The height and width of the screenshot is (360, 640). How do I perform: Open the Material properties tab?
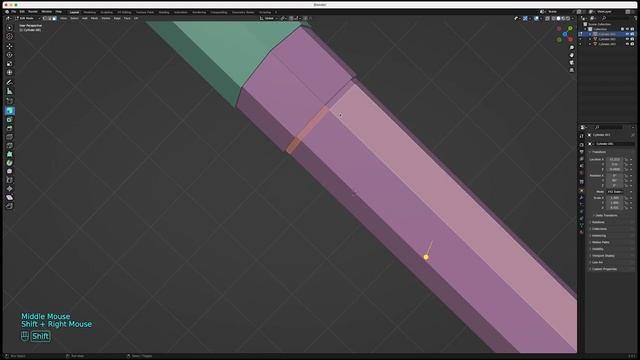[582, 232]
